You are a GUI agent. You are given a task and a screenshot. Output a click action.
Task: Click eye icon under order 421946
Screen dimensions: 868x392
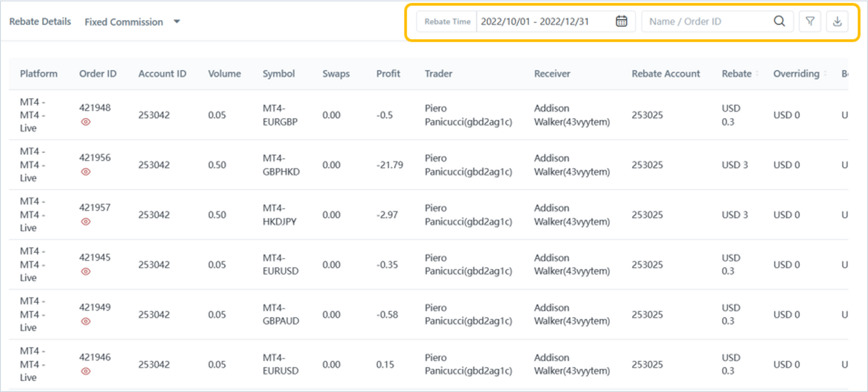coord(86,372)
